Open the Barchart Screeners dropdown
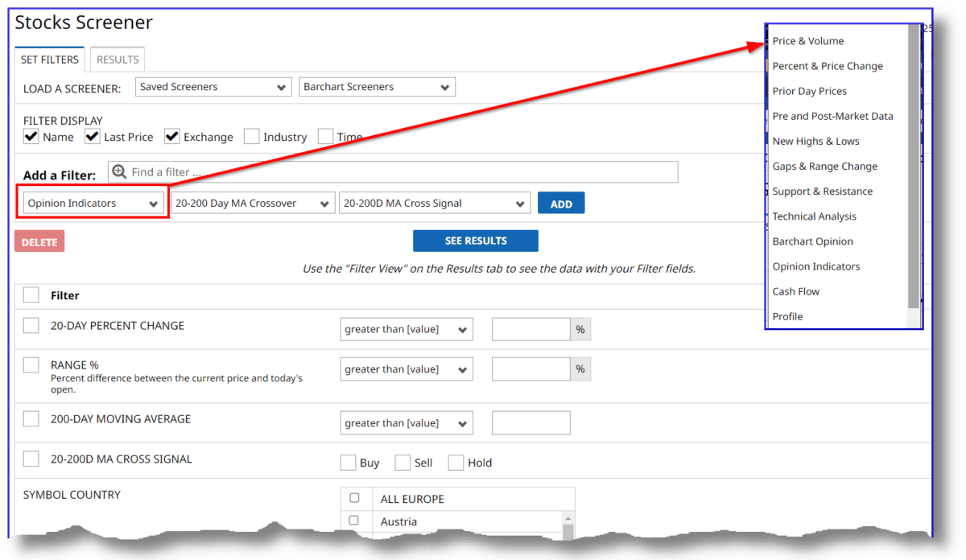Screen dimensions: 966x560 [376, 86]
